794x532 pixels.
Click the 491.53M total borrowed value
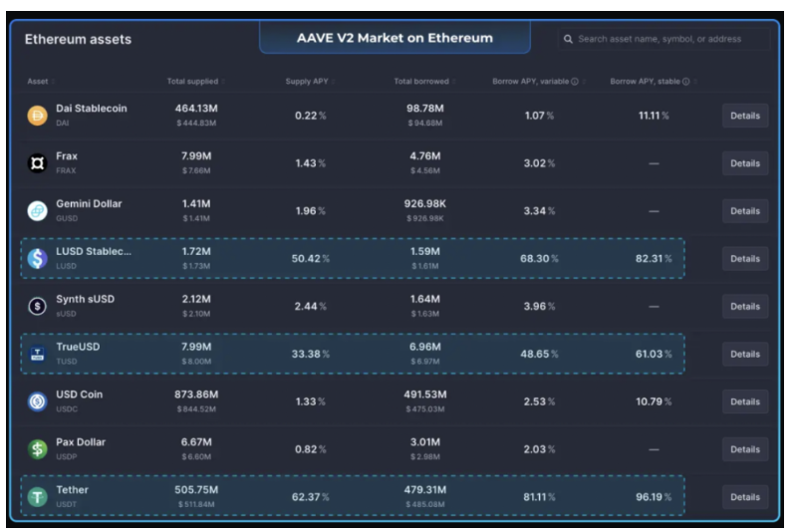pos(424,395)
